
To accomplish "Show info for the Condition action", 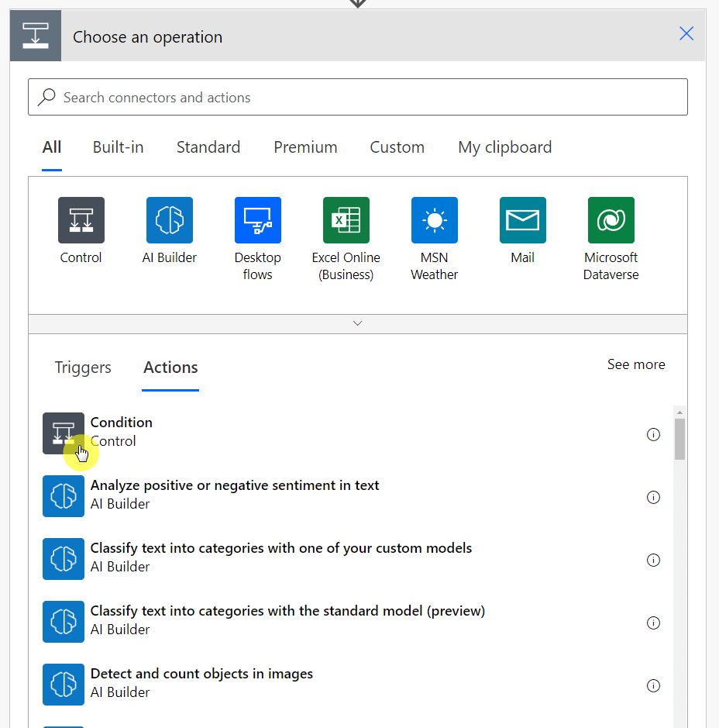I will tap(653, 434).
